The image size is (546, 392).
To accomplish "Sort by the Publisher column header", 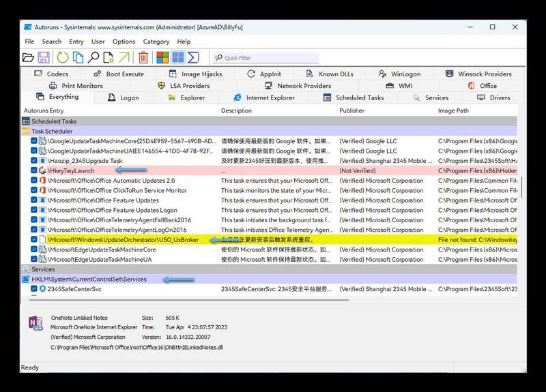I will click(386, 110).
